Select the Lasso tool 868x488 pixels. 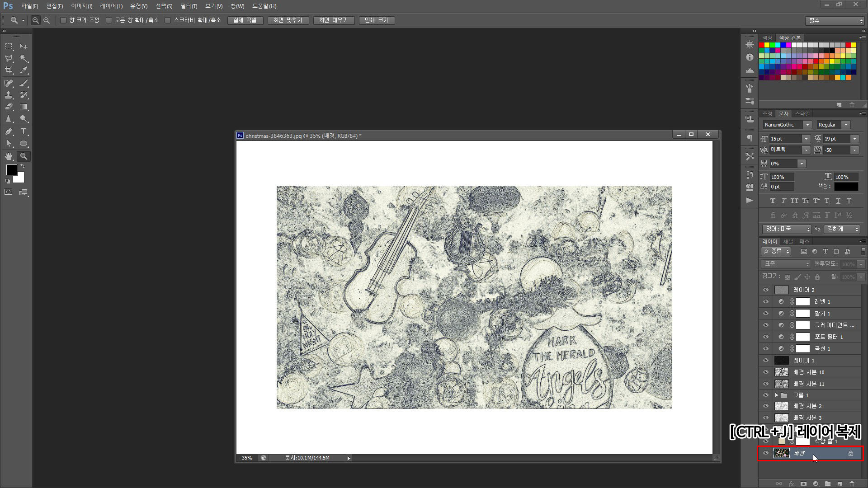point(9,58)
